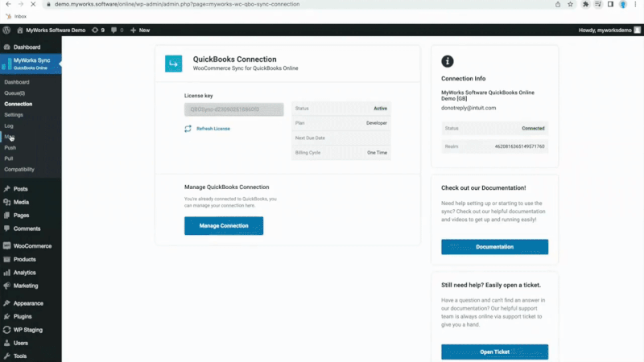Click the browser address bar URL
The height and width of the screenshot is (362, 644).
177,4
